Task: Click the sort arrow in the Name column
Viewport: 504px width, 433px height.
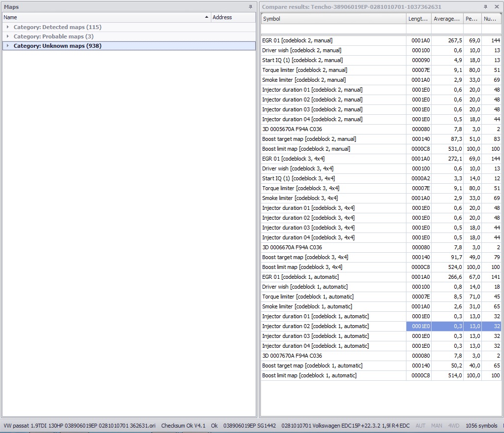Action: tap(206, 17)
